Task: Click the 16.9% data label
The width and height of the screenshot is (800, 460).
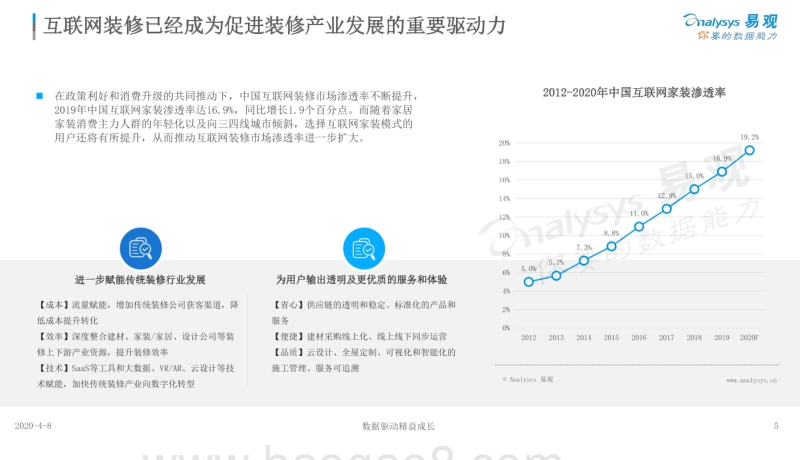Action: [x=722, y=159]
